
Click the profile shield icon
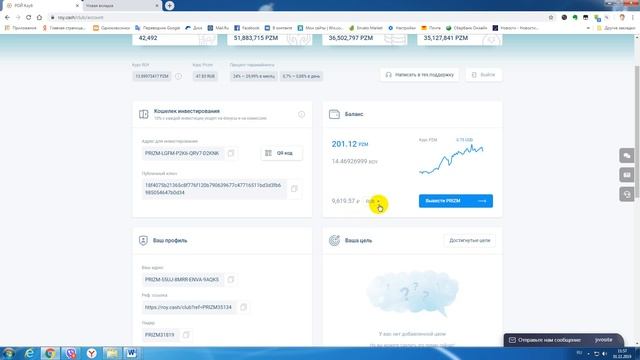coord(143,240)
